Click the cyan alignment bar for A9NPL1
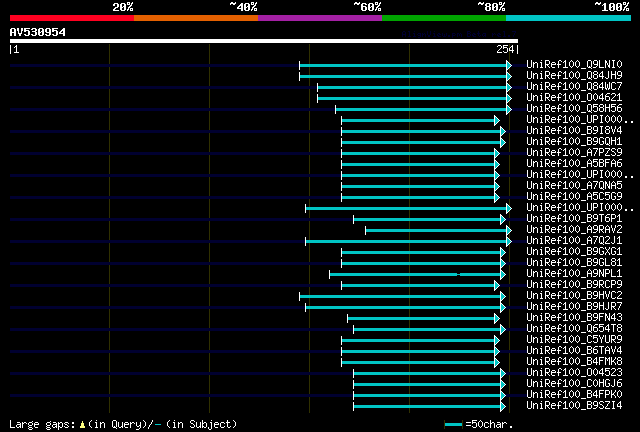The width and height of the screenshot is (640, 432). tap(417, 274)
